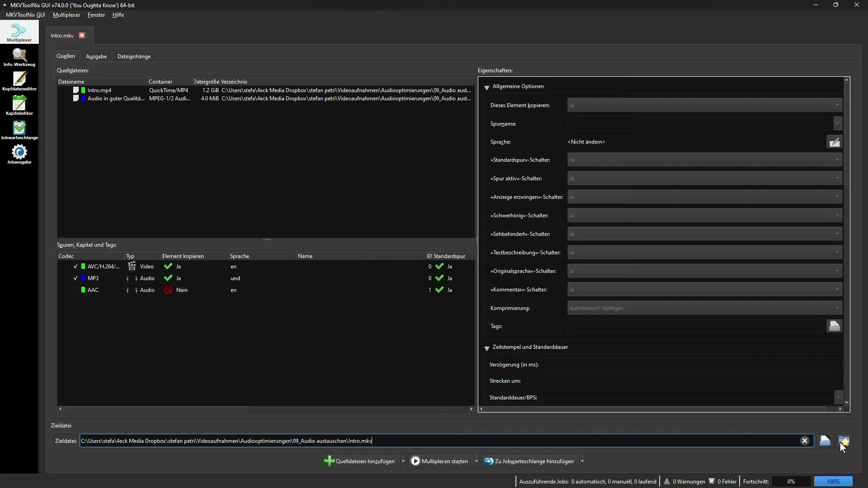Sort source files by Dateiname header

(x=102, y=82)
